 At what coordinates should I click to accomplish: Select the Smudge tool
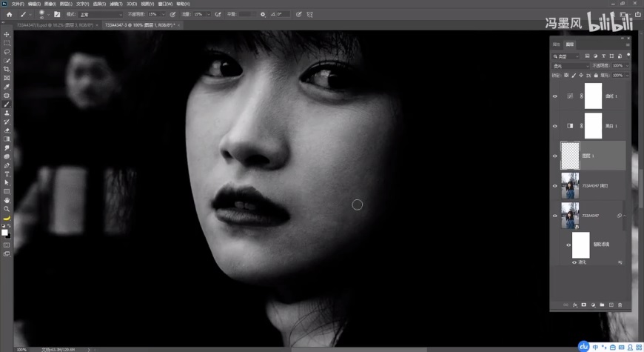[7, 147]
